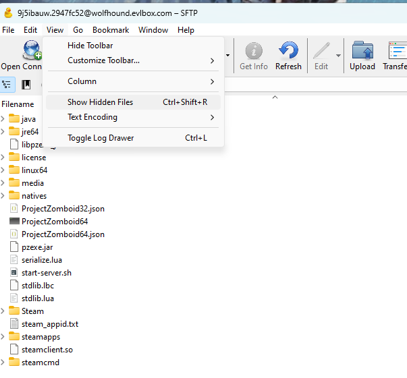Choose Hide Toolbar from View menu
407x378 pixels.
133,45
